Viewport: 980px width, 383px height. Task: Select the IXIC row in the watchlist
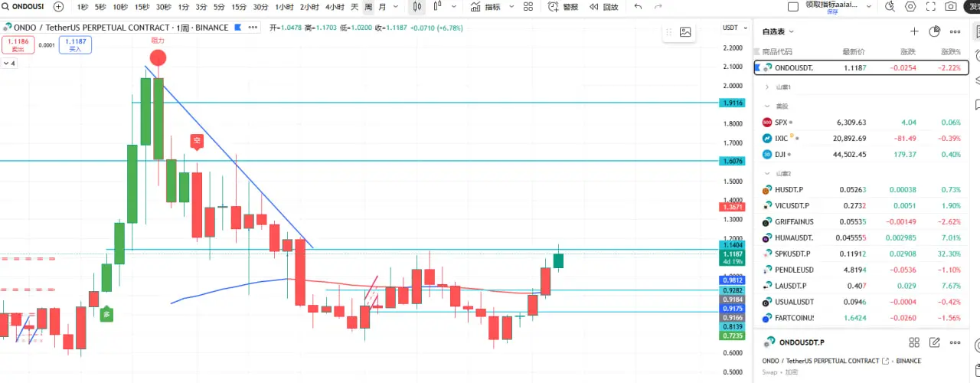[x=861, y=138]
